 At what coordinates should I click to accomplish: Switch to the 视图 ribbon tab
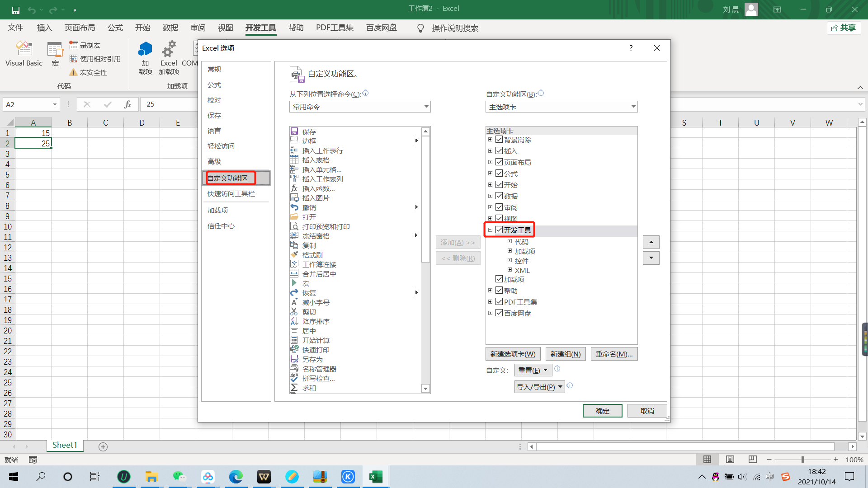225,28
